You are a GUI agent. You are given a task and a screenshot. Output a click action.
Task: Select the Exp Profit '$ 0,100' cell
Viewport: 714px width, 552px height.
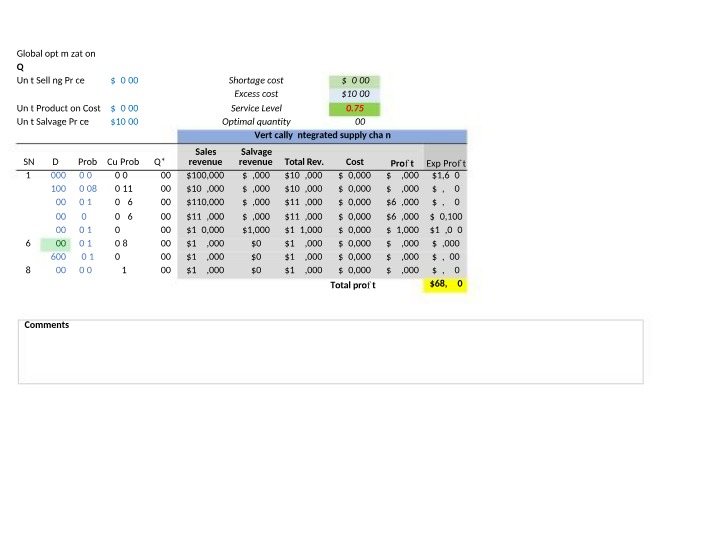click(x=446, y=217)
